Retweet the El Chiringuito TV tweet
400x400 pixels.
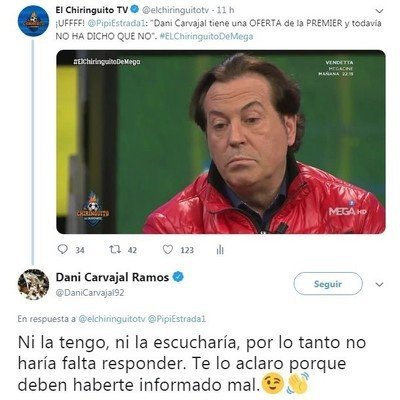[x=115, y=250]
